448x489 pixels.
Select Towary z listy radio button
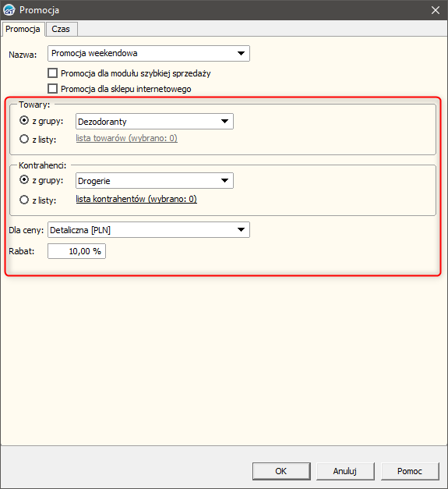(24, 139)
